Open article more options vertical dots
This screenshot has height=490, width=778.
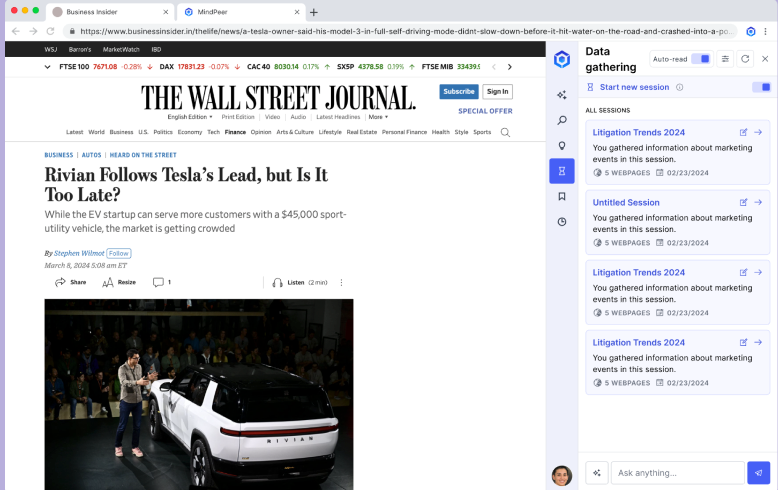point(341,282)
